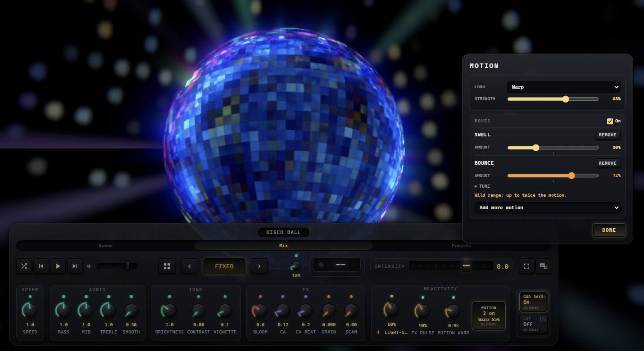Image resolution: width=644 pixels, height=351 pixels.
Task: Mute via the speaker volume icon
Action: coord(89,266)
